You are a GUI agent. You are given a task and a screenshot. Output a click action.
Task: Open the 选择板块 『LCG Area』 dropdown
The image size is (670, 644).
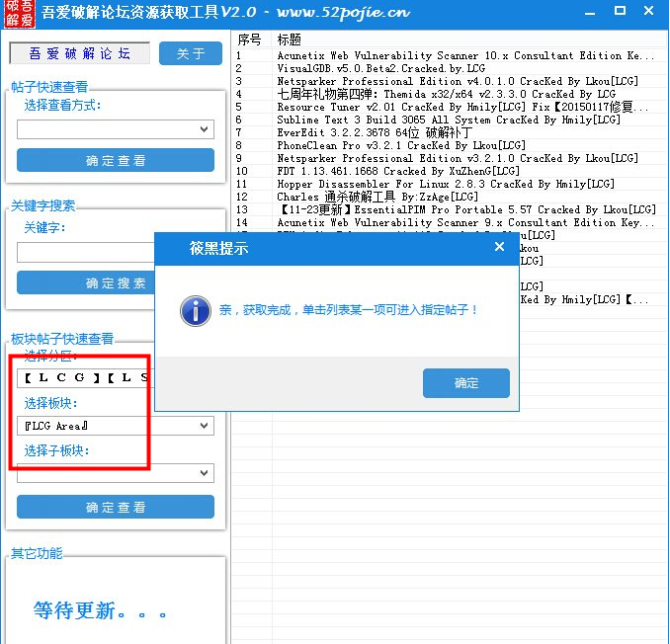pyautogui.click(x=116, y=426)
